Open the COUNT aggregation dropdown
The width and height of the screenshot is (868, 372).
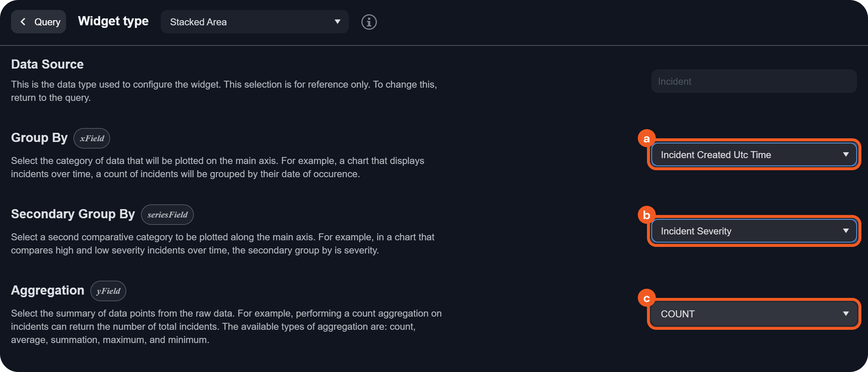[x=753, y=314]
